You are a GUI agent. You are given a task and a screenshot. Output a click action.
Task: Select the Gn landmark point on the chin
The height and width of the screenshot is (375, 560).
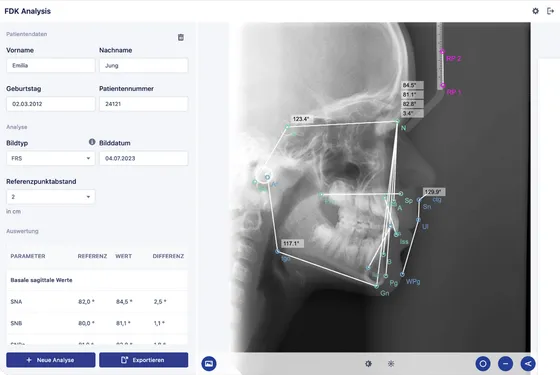click(376, 286)
